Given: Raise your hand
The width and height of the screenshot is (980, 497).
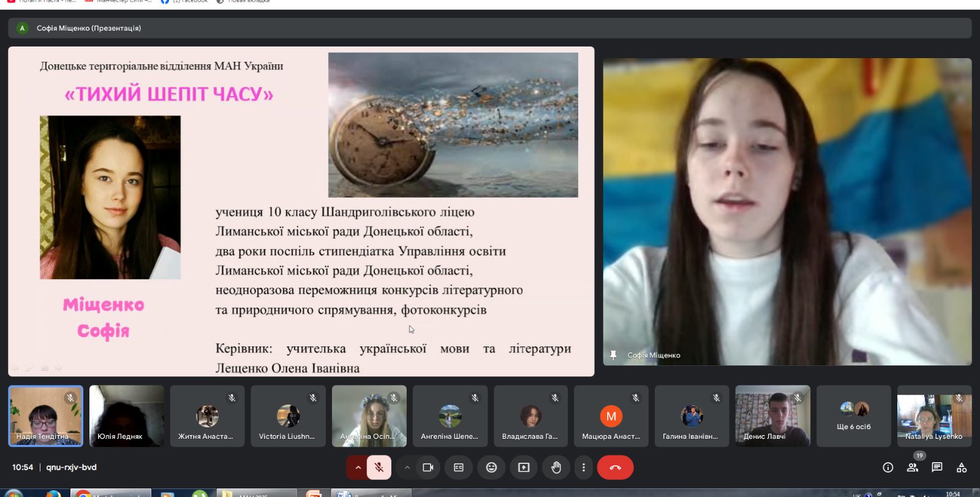Looking at the screenshot, I should coord(556,468).
